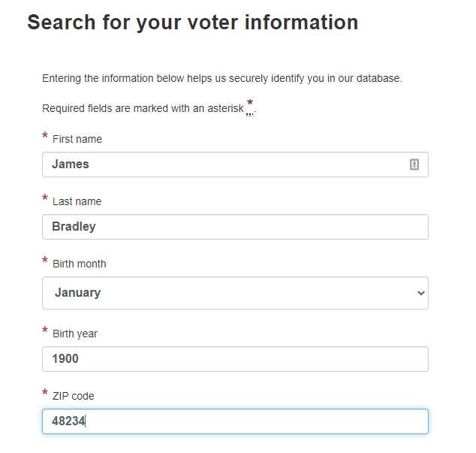Focus the First name field containing James
The width and height of the screenshot is (476, 453).
coord(235,165)
